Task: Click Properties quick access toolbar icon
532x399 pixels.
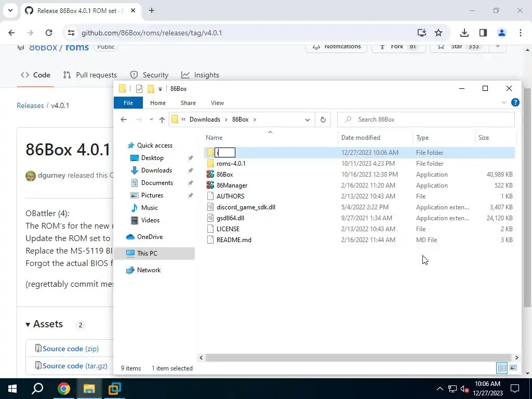Action: click(139, 89)
